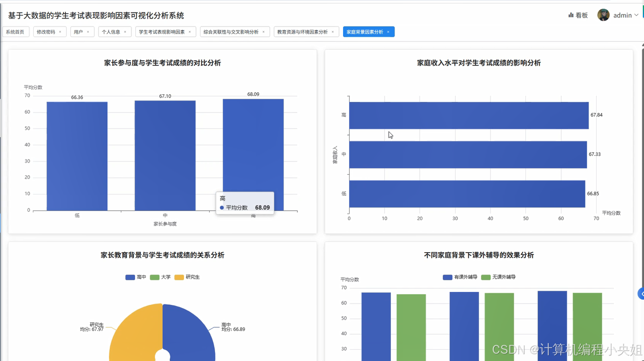
Task: Click the 67.10 bar value label
Action: click(165, 96)
